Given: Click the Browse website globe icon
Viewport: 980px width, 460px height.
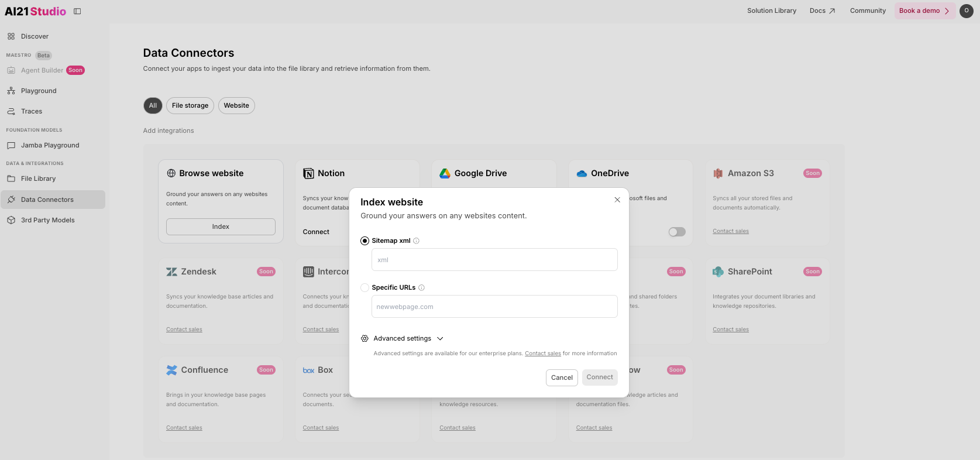Looking at the screenshot, I should (171, 173).
